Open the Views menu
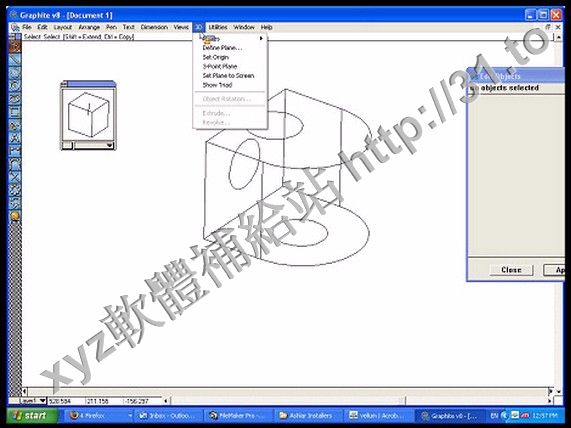Screen dimensions: 571x428 pyautogui.click(x=181, y=27)
